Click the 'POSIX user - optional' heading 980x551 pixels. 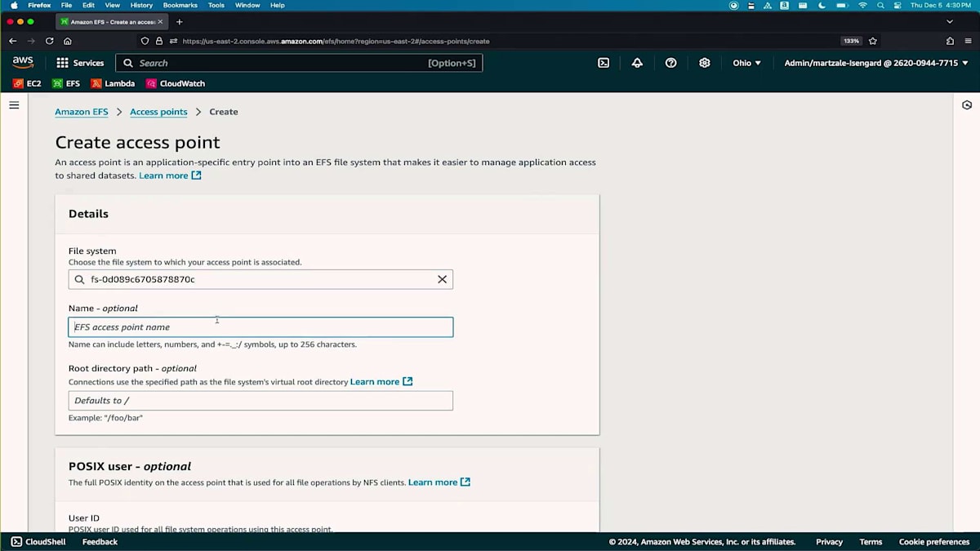(130, 466)
